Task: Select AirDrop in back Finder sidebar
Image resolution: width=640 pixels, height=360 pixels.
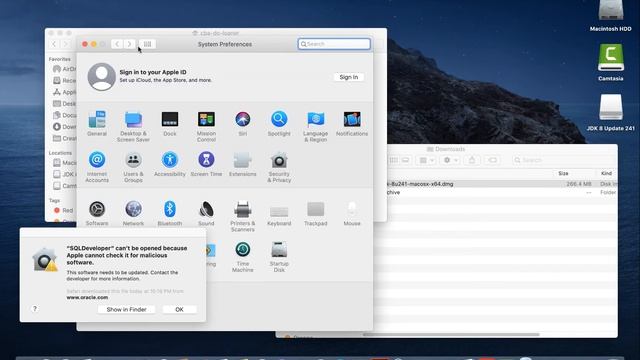Action: click(65, 69)
